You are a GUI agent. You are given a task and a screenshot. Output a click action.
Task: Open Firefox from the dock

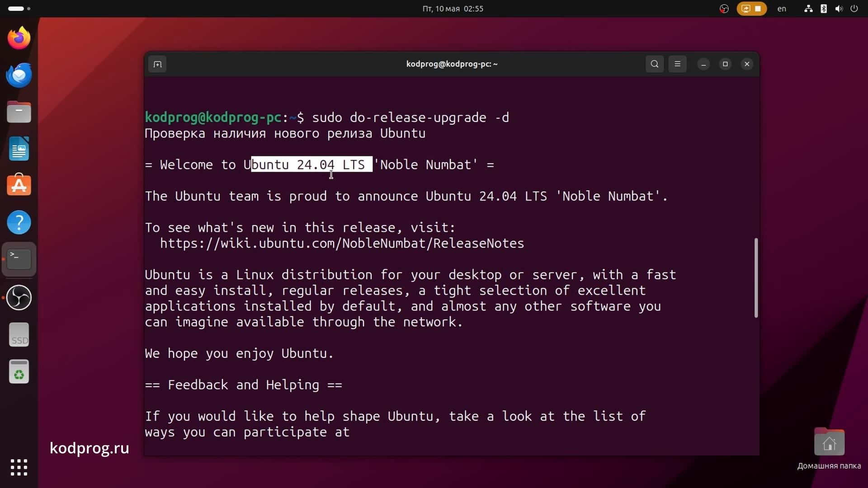point(19,38)
